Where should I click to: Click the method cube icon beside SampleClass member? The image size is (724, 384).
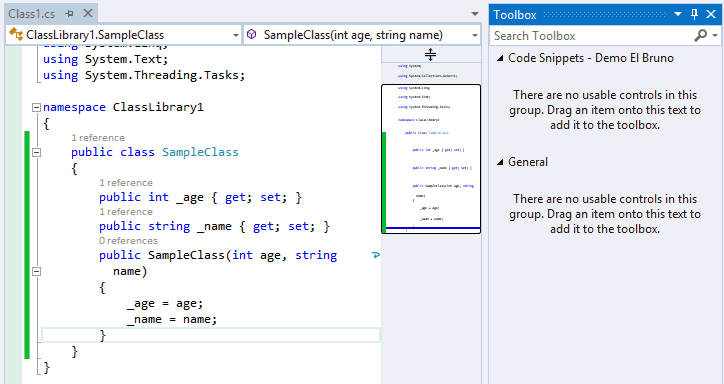(252, 35)
